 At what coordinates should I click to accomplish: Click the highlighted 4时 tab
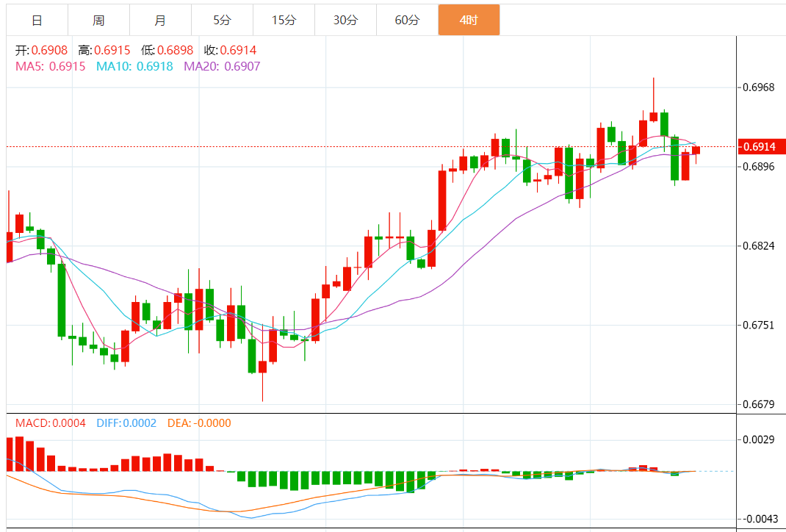coord(469,20)
